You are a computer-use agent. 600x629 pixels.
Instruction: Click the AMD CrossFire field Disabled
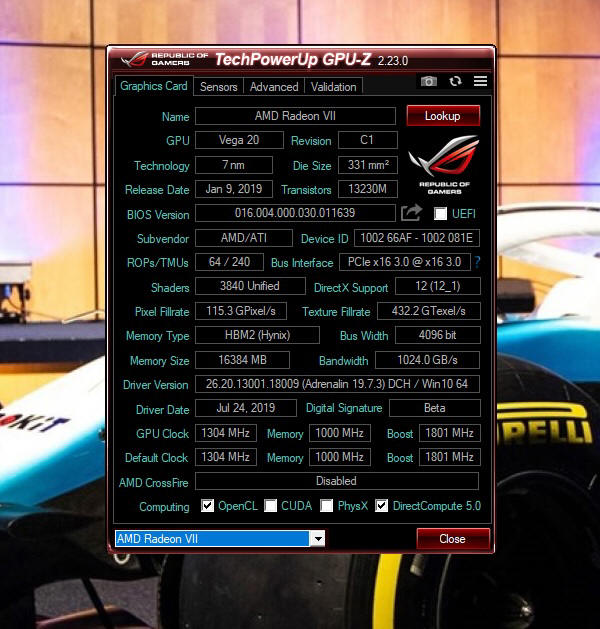tap(337, 481)
